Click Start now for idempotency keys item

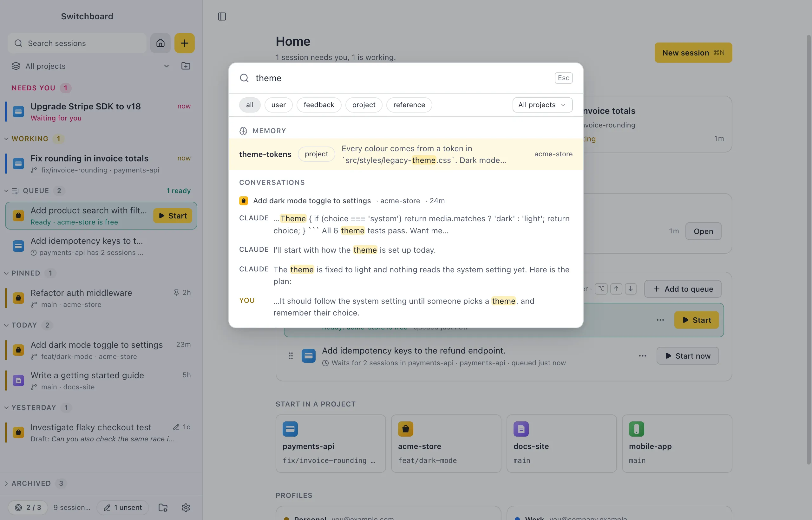coord(687,356)
